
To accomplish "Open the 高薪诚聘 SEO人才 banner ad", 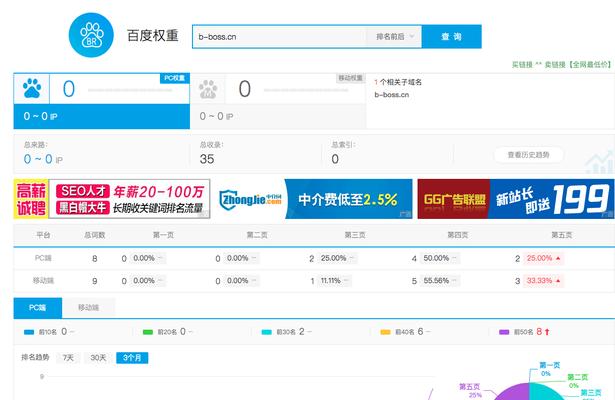I will [x=112, y=199].
